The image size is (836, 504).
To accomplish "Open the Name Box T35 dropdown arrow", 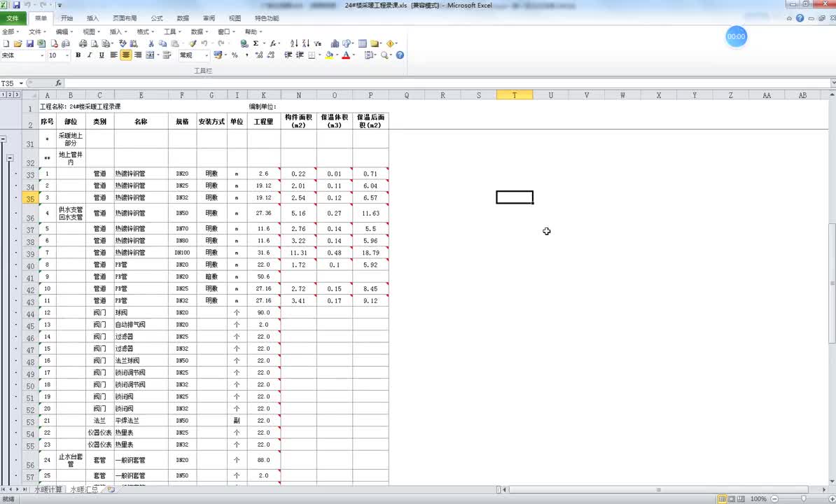I will [x=21, y=83].
